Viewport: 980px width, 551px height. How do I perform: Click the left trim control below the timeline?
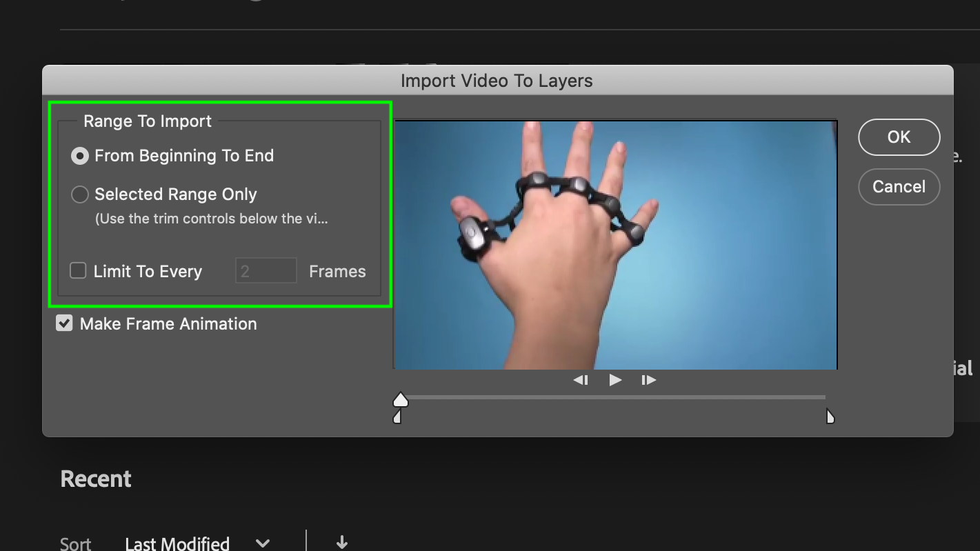[x=398, y=415]
